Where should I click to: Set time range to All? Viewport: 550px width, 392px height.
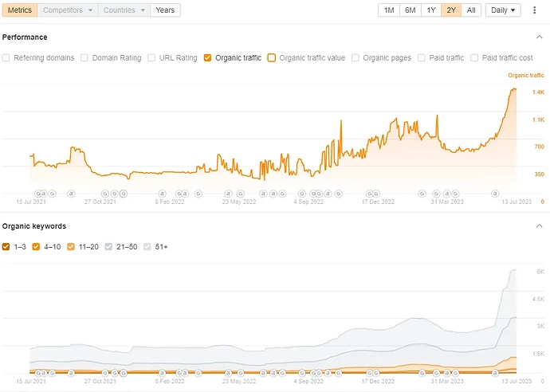[x=471, y=10]
